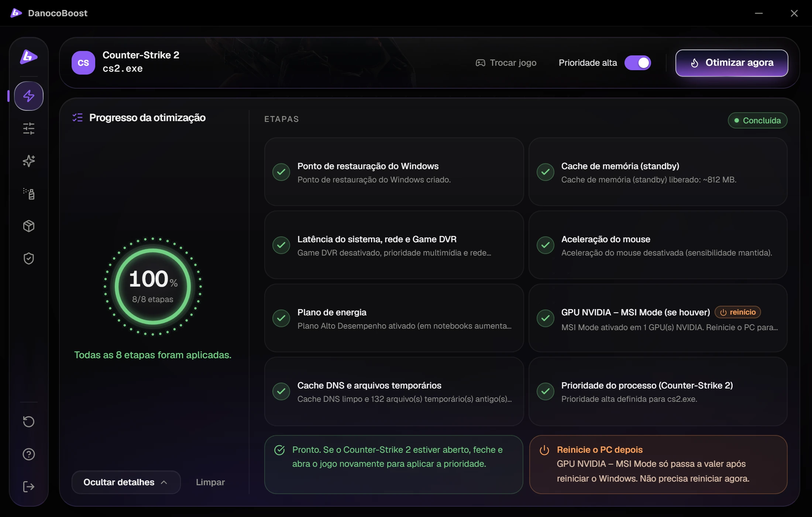Click the DanocoBoost logo at sidebar top
Viewport: 812px width, 517px height.
click(x=29, y=57)
